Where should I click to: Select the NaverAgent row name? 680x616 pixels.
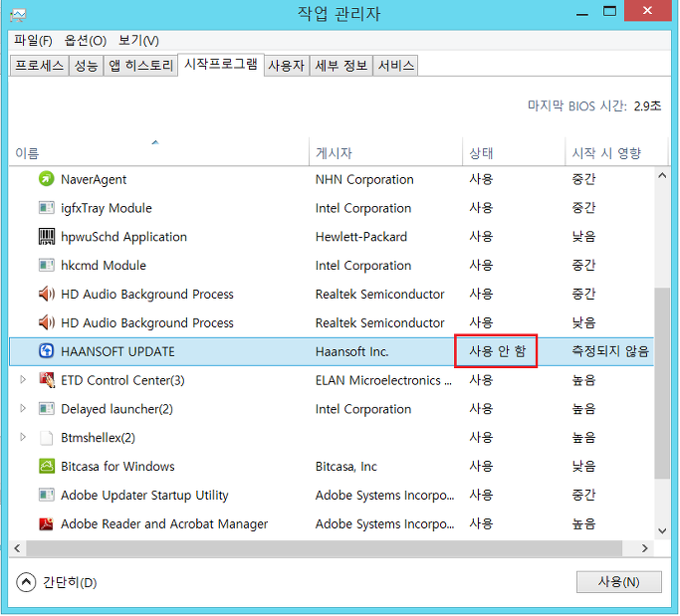click(x=94, y=179)
